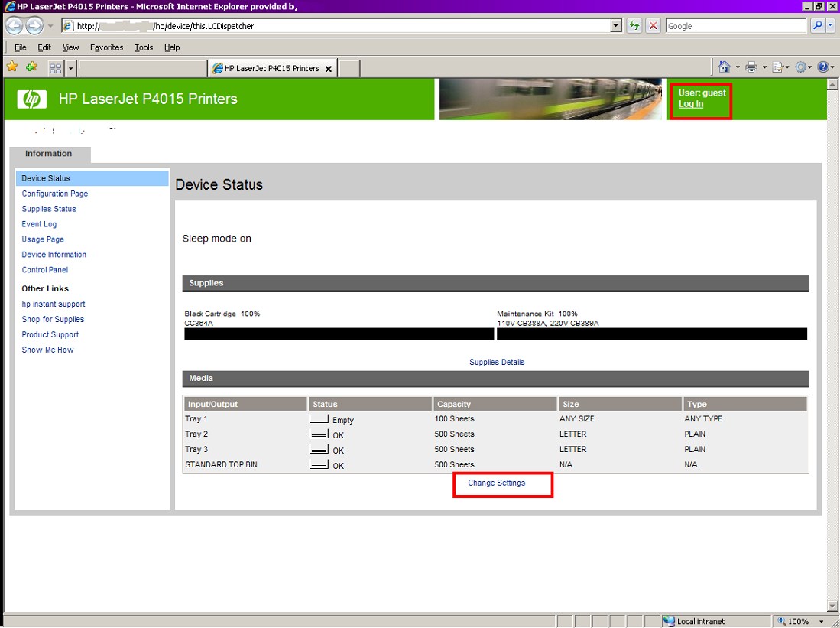Click the Change Settings link

point(497,483)
